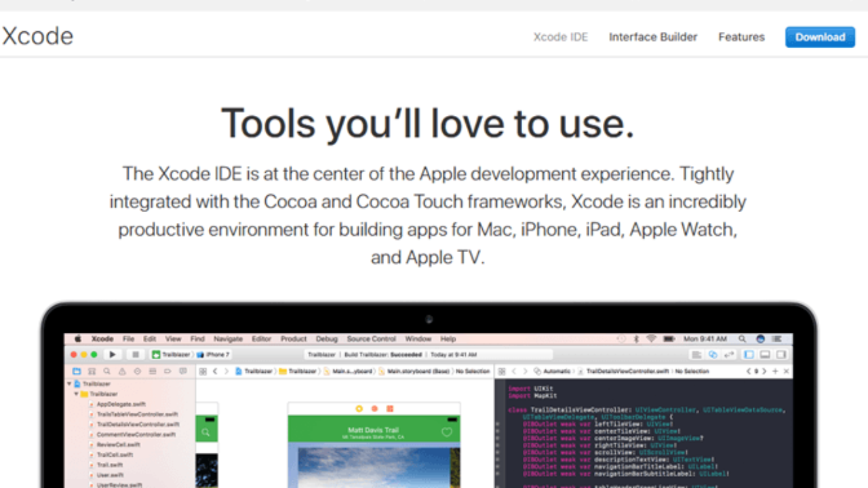
Task: Switch to Assistant editor icon
Action: point(713,354)
